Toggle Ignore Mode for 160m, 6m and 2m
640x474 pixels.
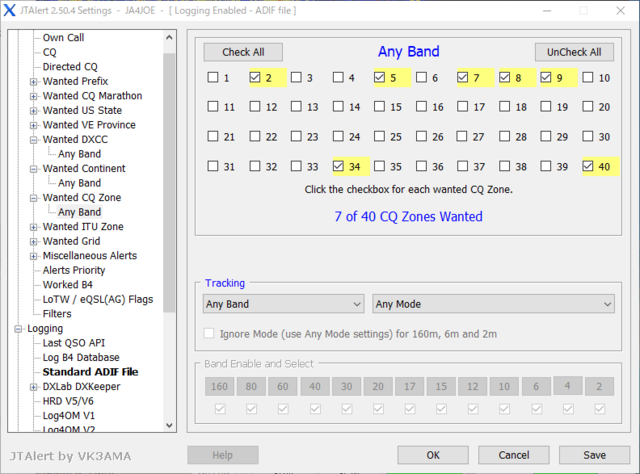(x=209, y=334)
